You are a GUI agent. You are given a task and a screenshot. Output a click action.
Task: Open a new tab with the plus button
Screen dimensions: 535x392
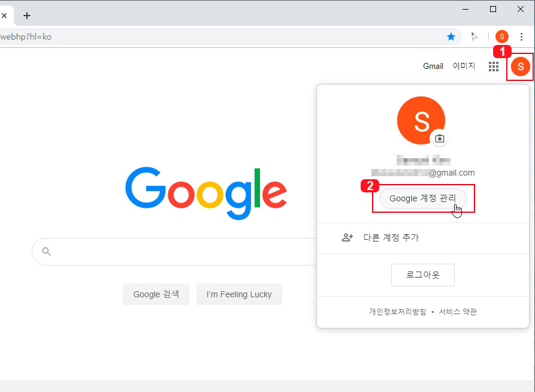pyautogui.click(x=27, y=16)
